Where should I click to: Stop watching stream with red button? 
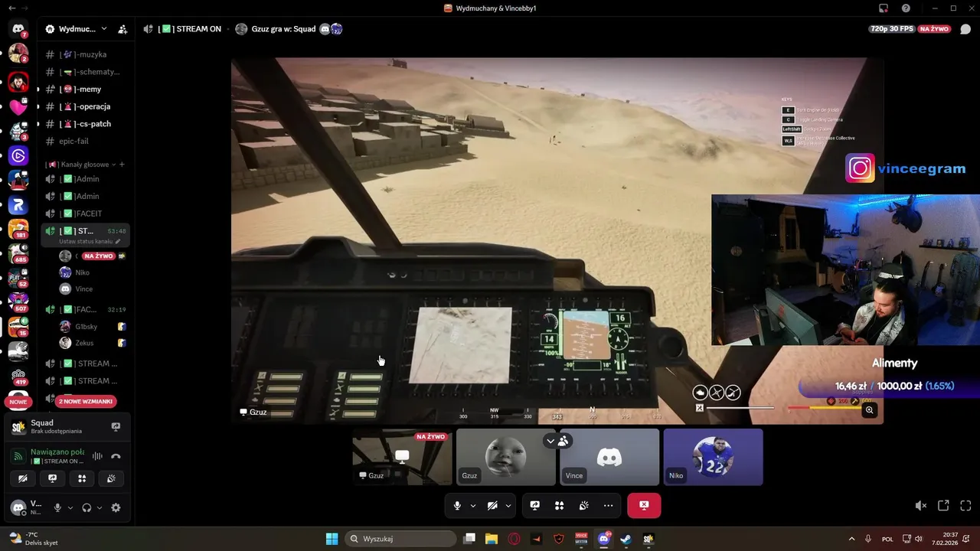click(x=644, y=505)
